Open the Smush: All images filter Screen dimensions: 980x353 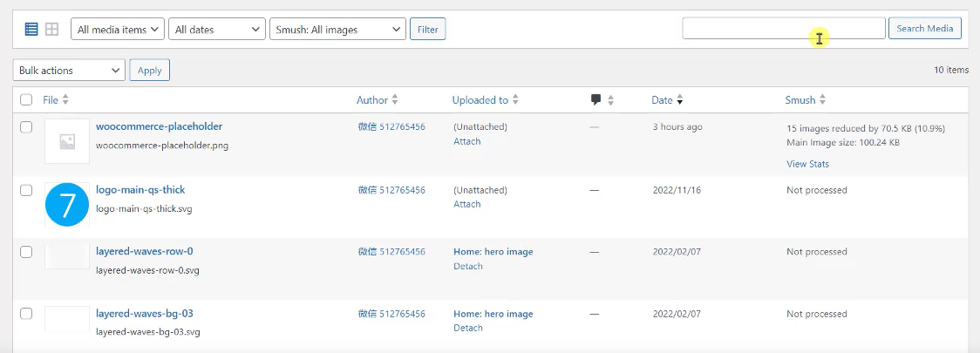pyautogui.click(x=337, y=30)
